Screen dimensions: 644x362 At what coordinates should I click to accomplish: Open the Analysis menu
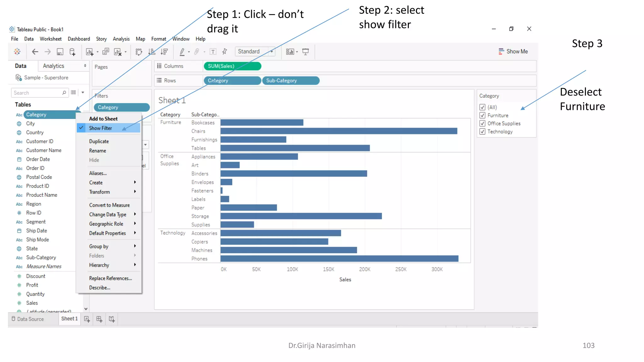pyautogui.click(x=121, y=39)
